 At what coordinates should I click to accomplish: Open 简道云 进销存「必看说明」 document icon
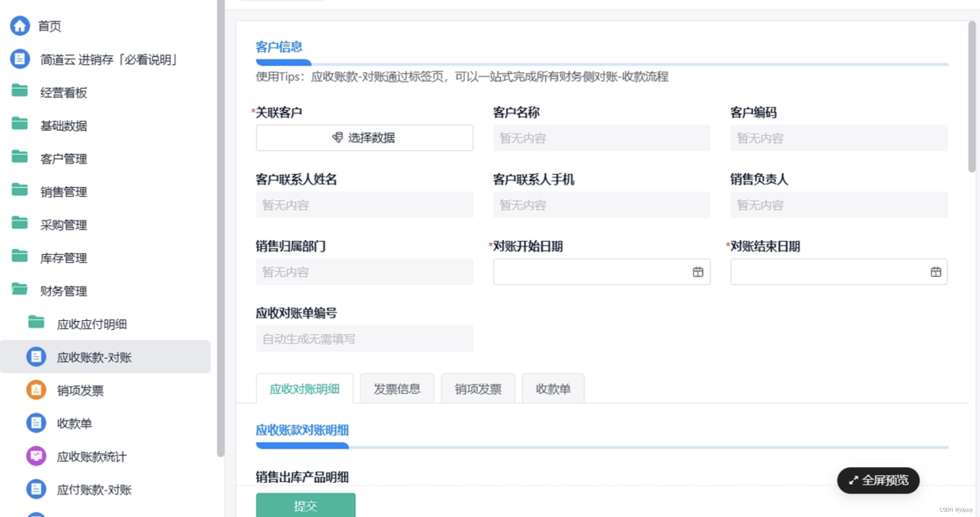(x=20, y=59)
